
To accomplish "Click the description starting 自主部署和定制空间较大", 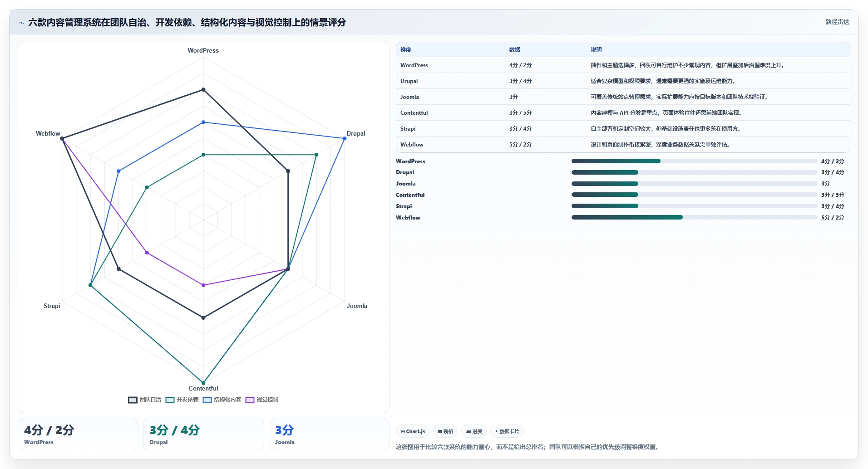I will tap(666, 129).
